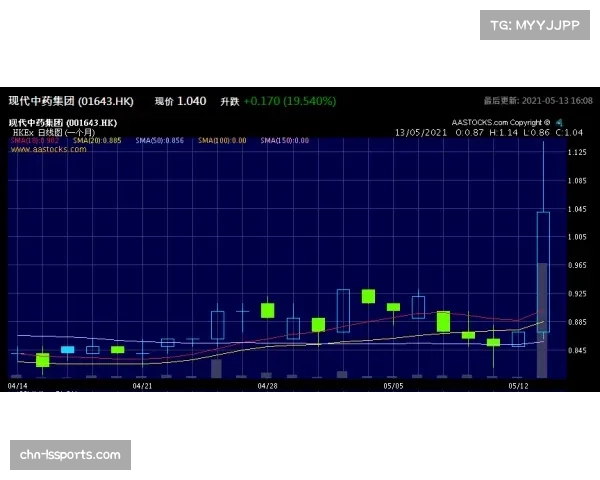This screenshot has height=480, width=600.
Task: Select the SMA(10) legend label
Action: tap(26, 141)
